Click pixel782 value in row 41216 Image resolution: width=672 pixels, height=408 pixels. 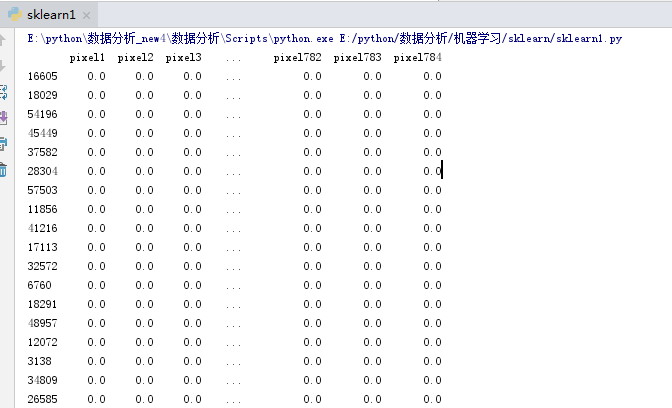(x=312, y=228)
